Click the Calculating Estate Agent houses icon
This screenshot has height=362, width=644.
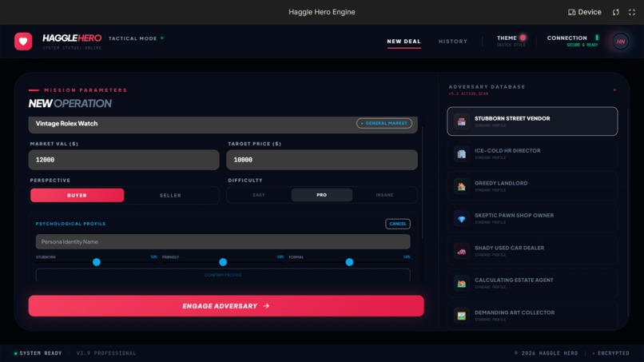click(x=461, y=283)
